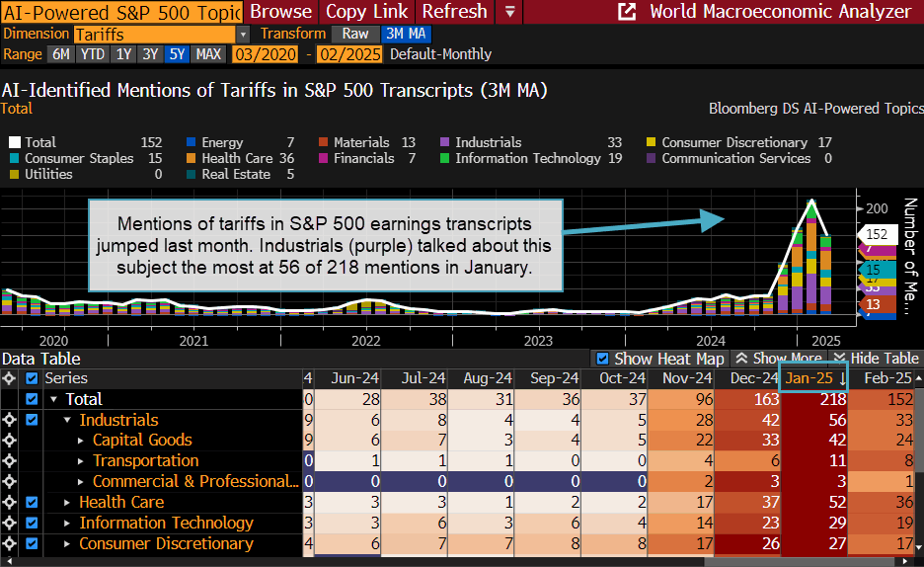Click the orange Health Care legend swatch
924x567 pixels.
point(191,159)
